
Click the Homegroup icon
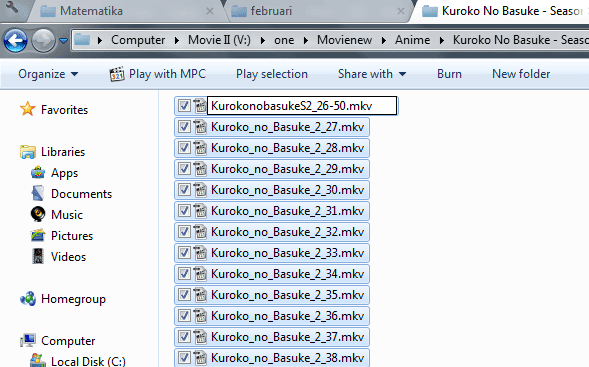coord(28,299)
